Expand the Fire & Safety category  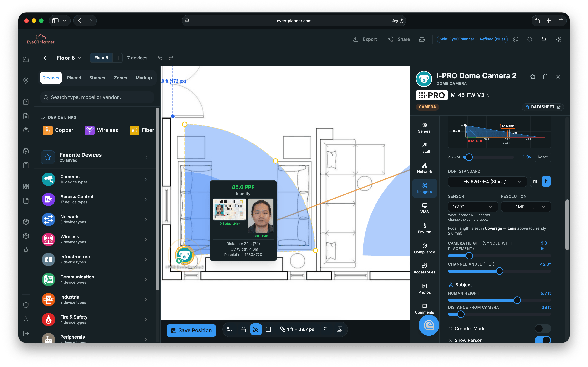click(x=95, y=319)
